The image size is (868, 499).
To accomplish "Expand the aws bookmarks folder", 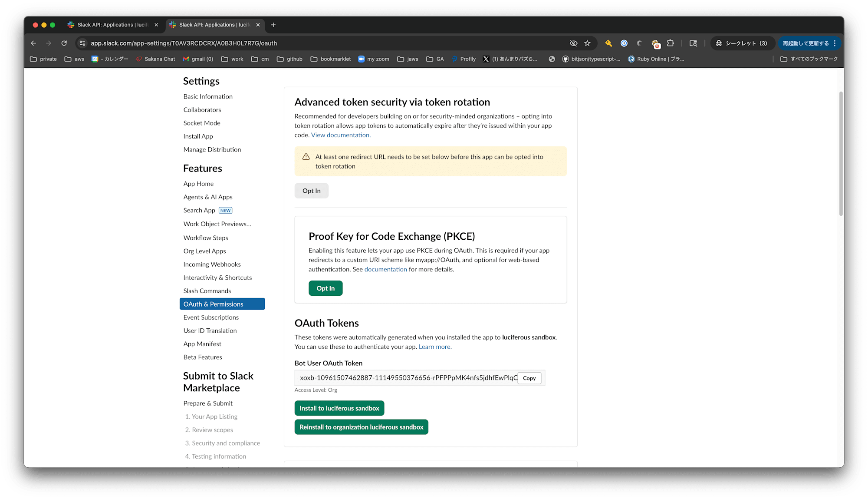I will [74, 59].
